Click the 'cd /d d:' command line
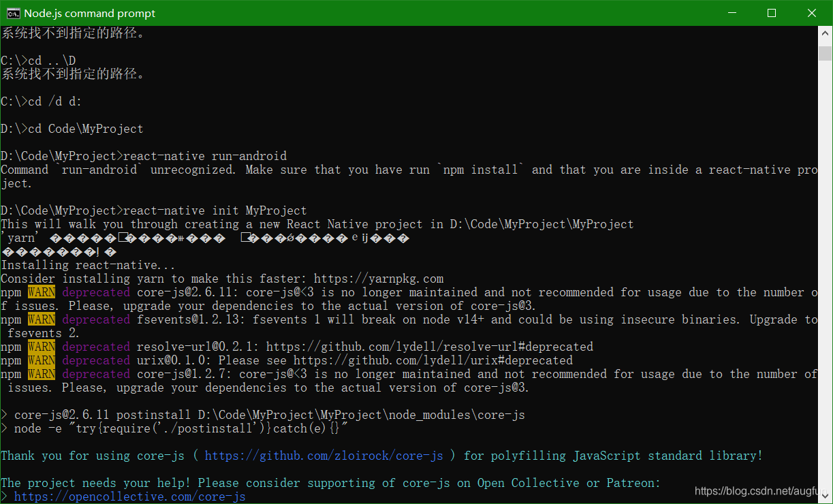833x504 pixels. click(x=42, y=101)
